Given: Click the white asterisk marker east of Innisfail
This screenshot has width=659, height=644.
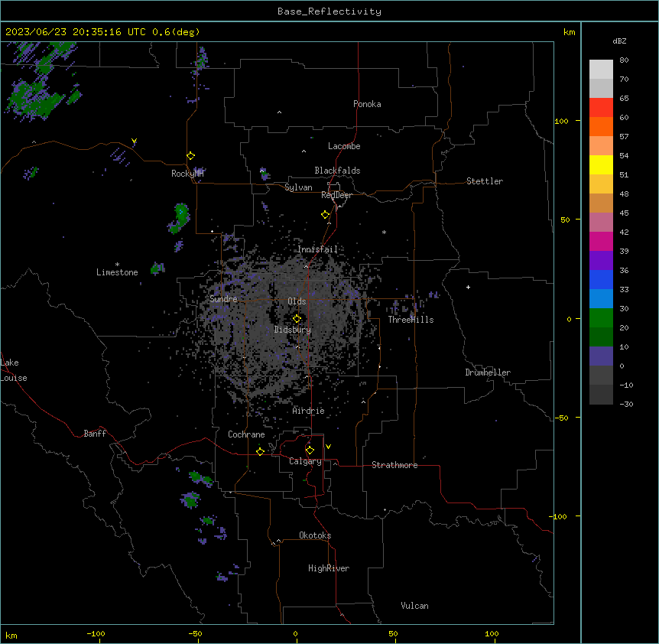Looking at the screenshot, I should 384,232.
